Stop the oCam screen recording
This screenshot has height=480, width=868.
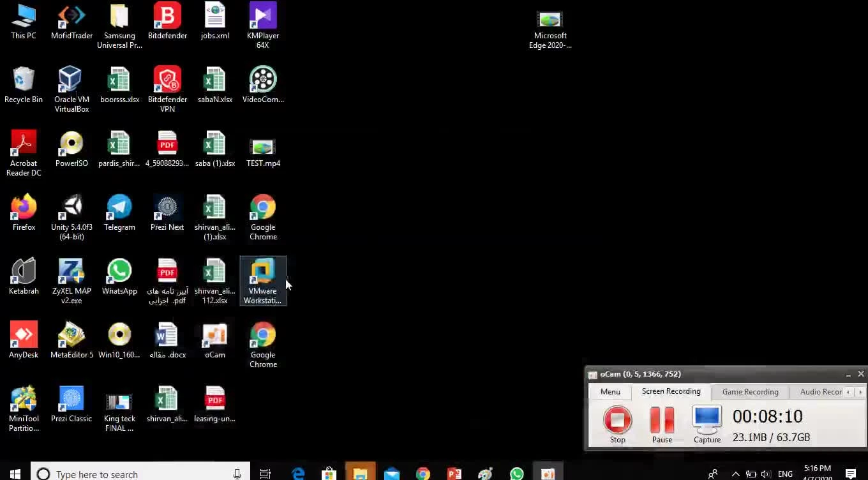coord(617,424)
